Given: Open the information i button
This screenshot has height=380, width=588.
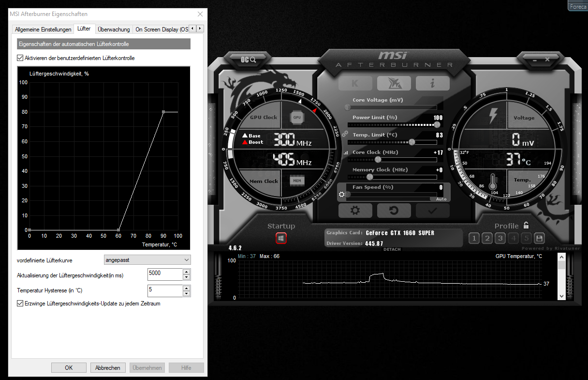Looking at the screenshot, I should (433, 83).
